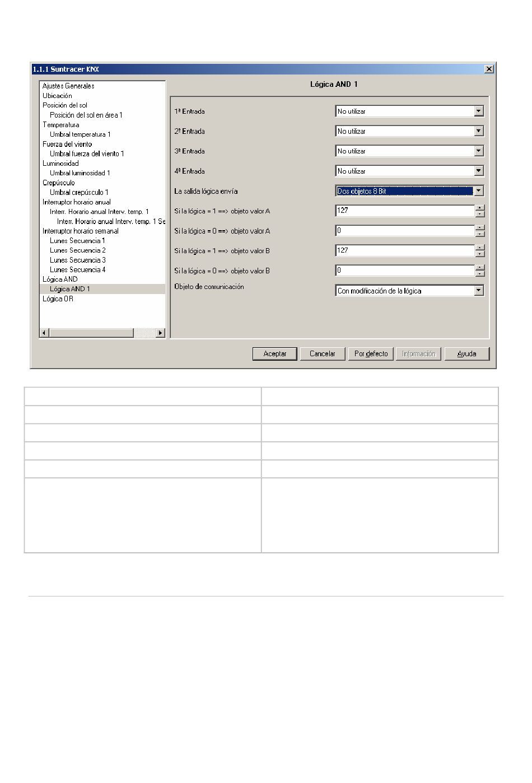Select Ajustes Generales in the tree
This screenshot has width=532, height=783.
tap(68, 86)
